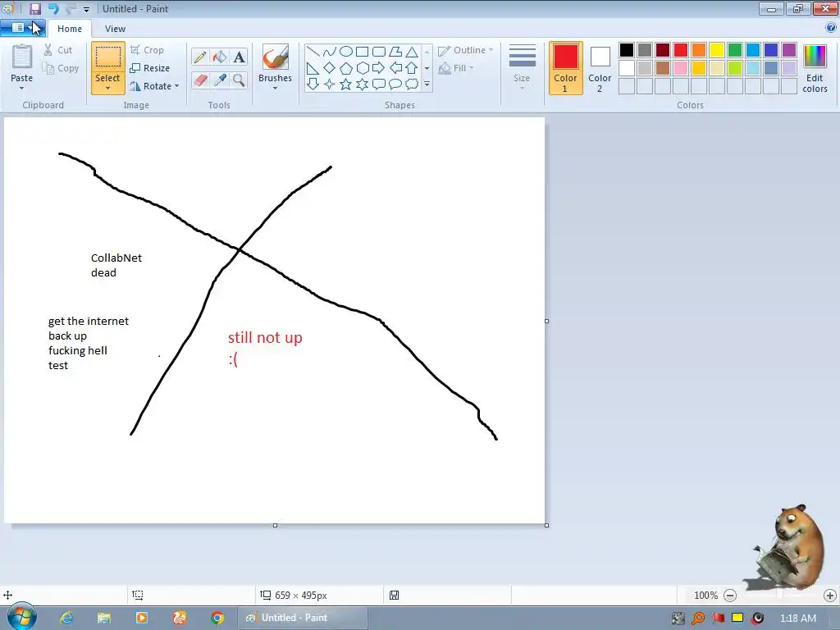Open the Select options dropdown arrow
Viewport: 840px width, 630px height.
[107, 89]
